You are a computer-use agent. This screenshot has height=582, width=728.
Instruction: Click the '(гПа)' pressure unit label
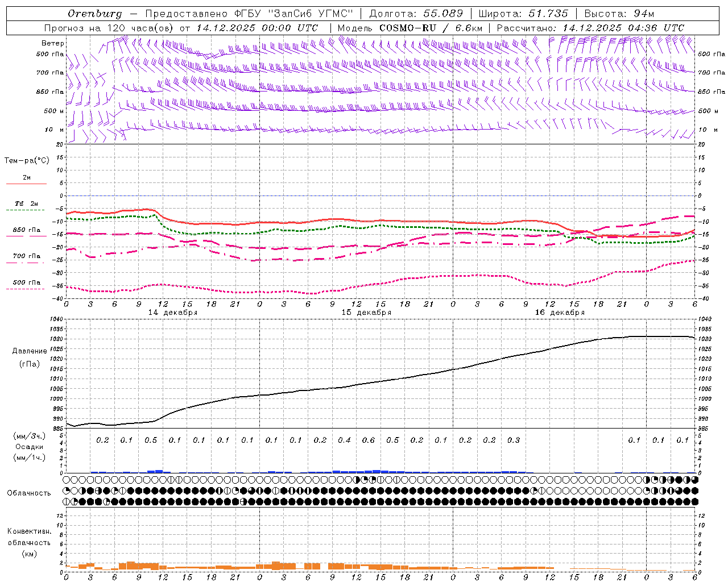pos(30,364)
